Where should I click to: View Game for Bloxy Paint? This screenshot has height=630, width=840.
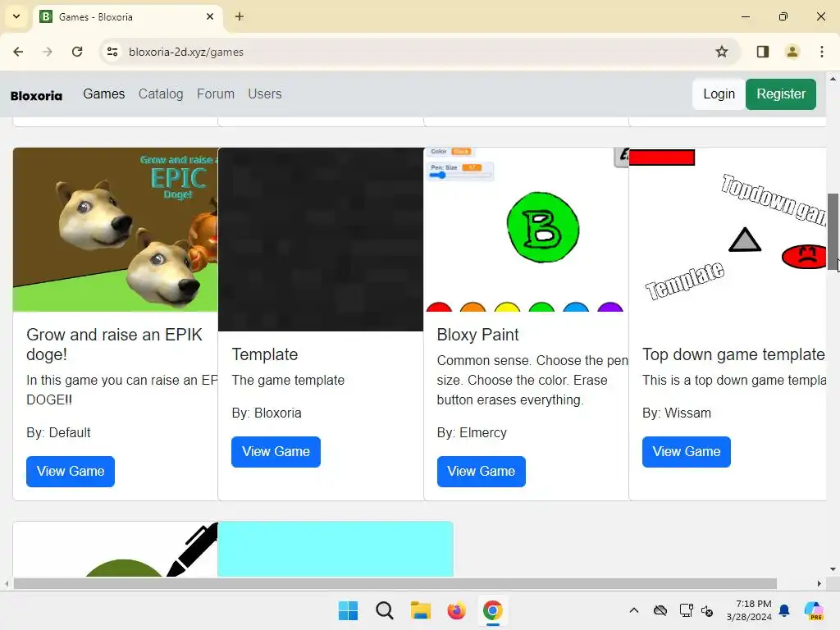pyautogui.click(x=481, y=472)
